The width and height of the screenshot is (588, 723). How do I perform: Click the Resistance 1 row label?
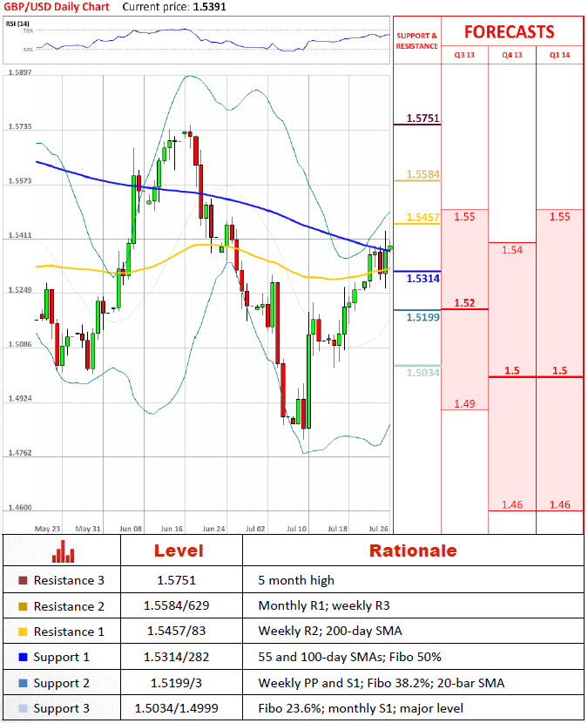[x=69, y=632]
